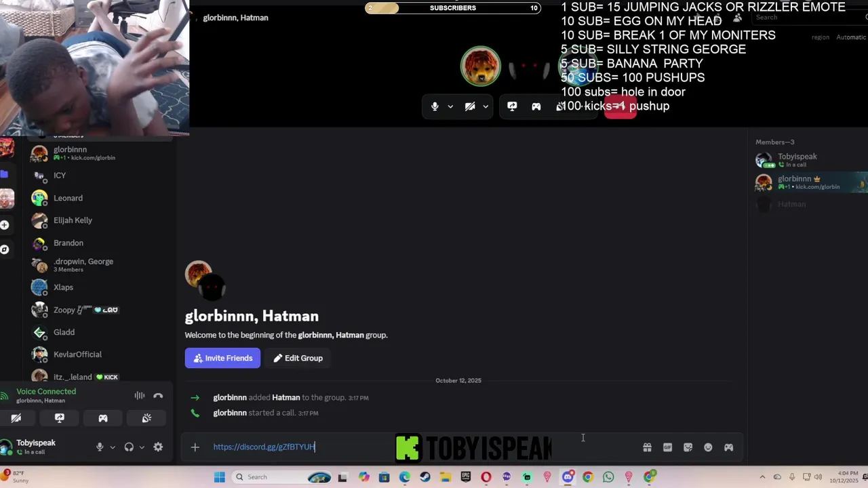Open Microsoft Edge from the taskbar
The width and height of the screenshot is (868, 488).
click(405, 477)
